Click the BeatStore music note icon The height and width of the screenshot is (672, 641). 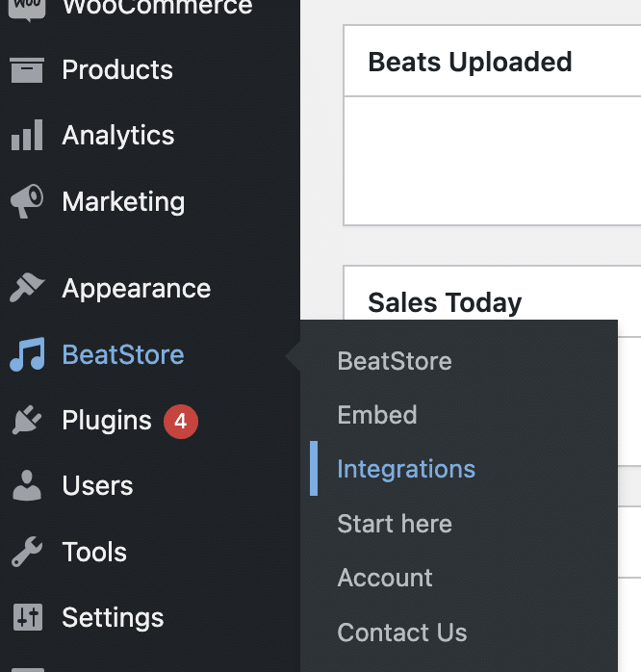pos(27,354)
